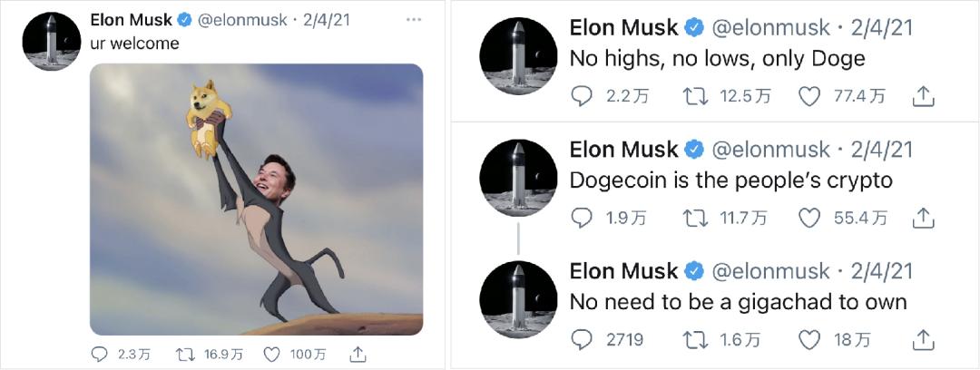Open Elon Musk's profile from 'ur welcome' tweet name
The width and height of the screenshot is (980, 370).
131,20
